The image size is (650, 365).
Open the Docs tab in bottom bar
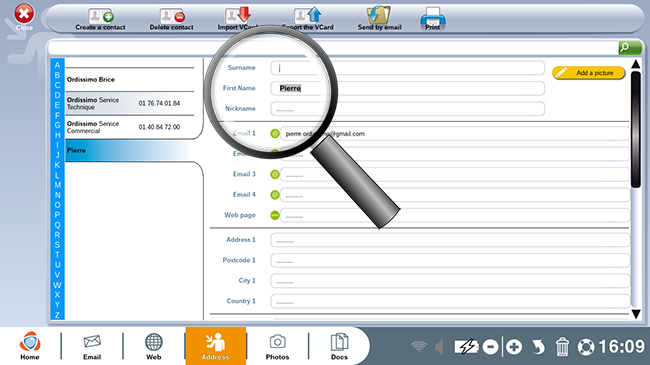click(339, 347)
